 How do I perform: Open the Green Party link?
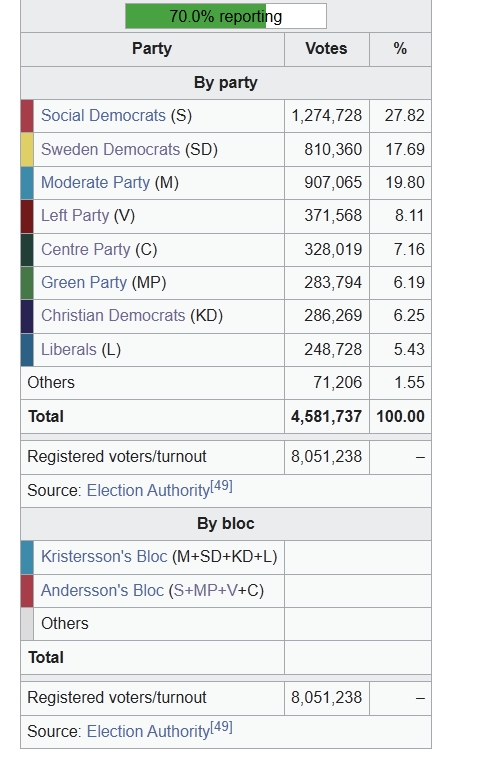tap(84, 282)
